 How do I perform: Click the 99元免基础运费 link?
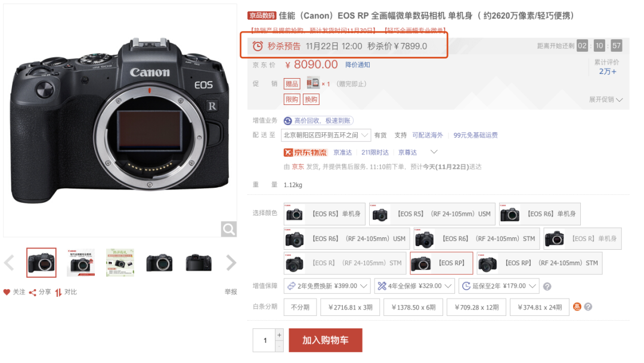point(475,135)
